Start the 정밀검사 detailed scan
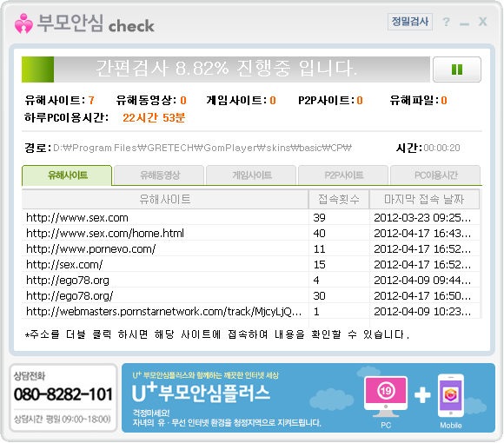 (410, 22)
